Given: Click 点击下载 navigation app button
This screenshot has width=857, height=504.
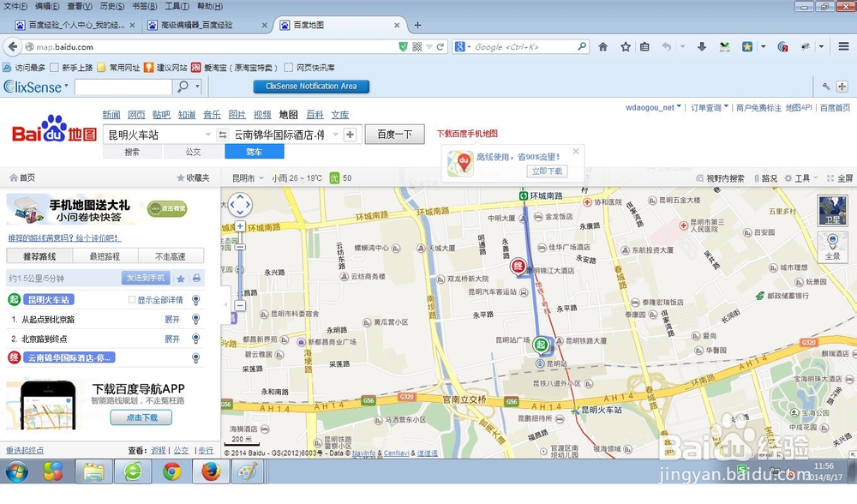Looking at the screenshot, I should [x=141, y=417].
